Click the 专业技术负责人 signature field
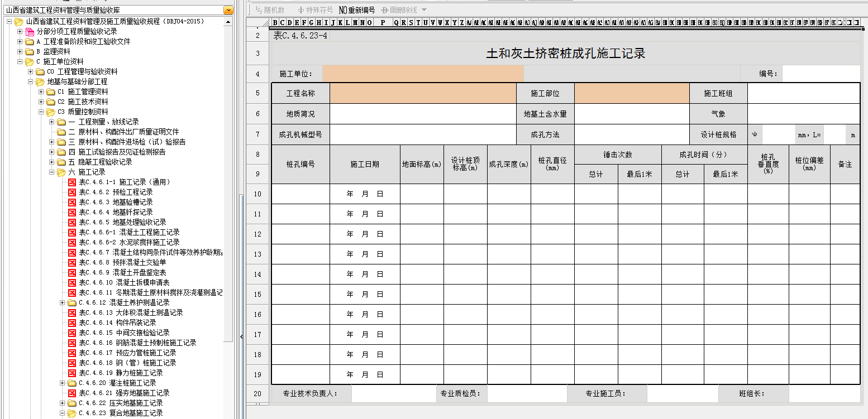The height and width of the screenshot is (419, 868). (x=393, y=393)
